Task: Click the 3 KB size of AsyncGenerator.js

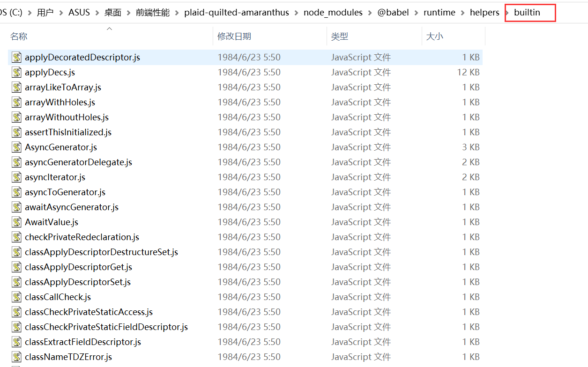Action: coord(471,147)
